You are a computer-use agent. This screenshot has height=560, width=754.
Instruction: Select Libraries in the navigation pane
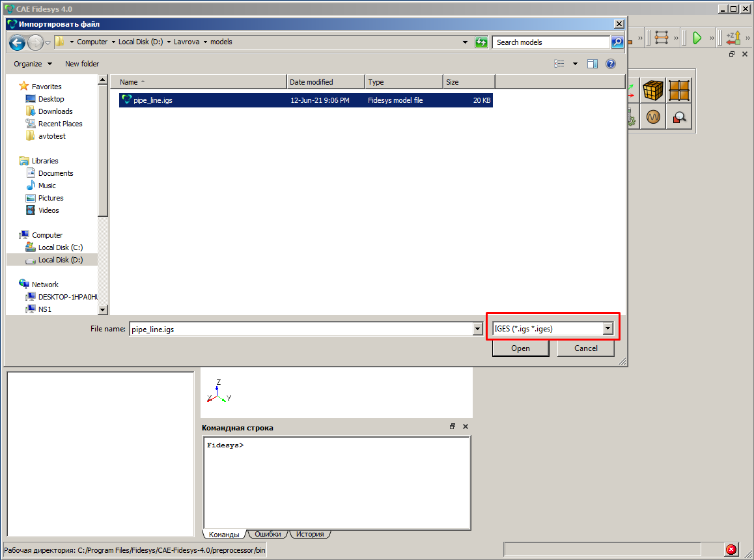45,161
